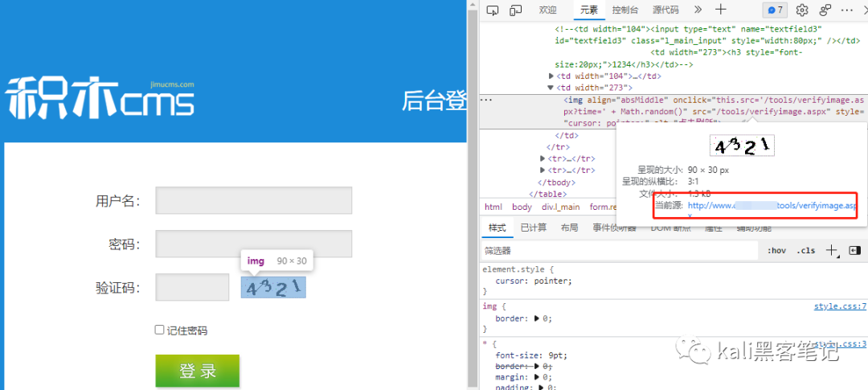The width and height of the screenshot is (868, 390).
Task: Select body in the breadcrumb
Action: (522, 207)
